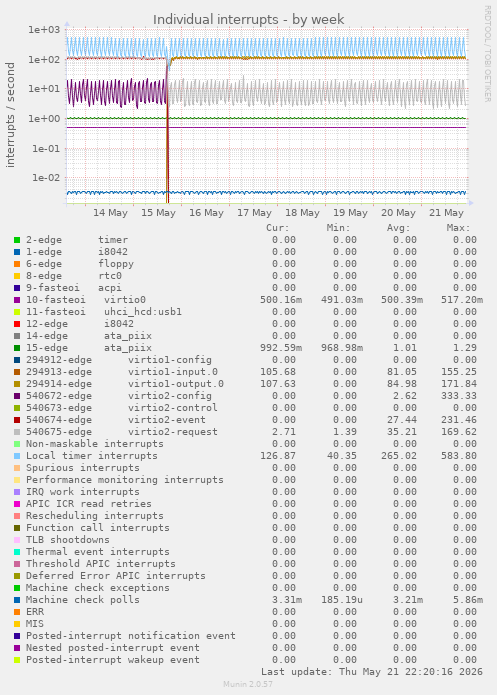Click the 19 May date marker on axis
The height and width of the screenshot is (695, 497).
(350, 213)
